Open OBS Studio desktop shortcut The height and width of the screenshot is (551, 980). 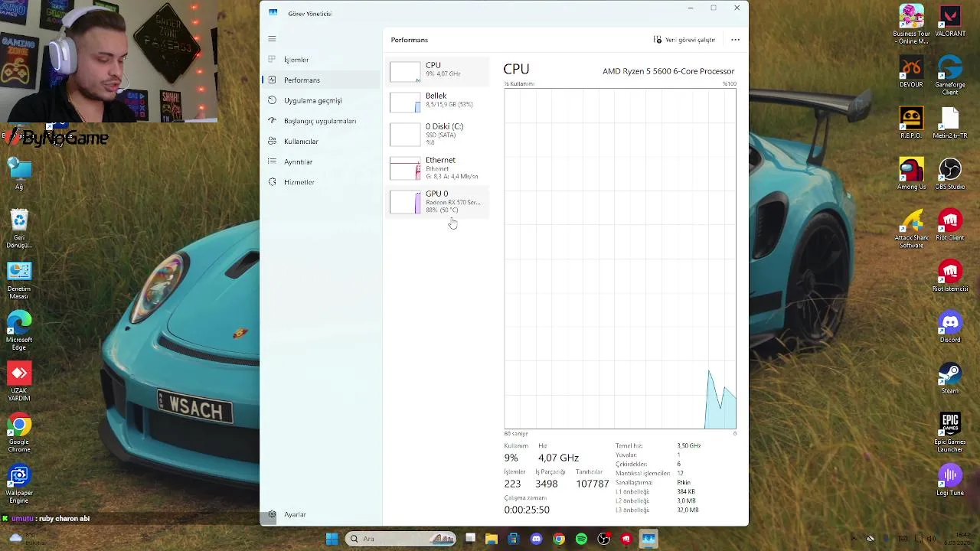pos(950,174)
